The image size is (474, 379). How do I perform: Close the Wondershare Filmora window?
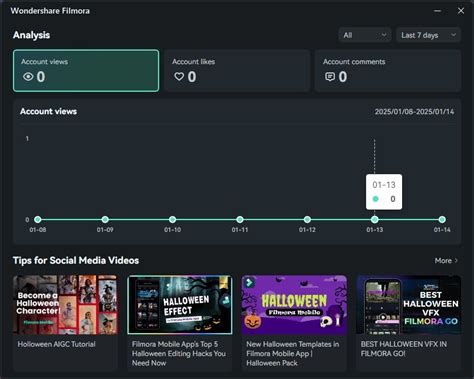[x=461, y=11]
